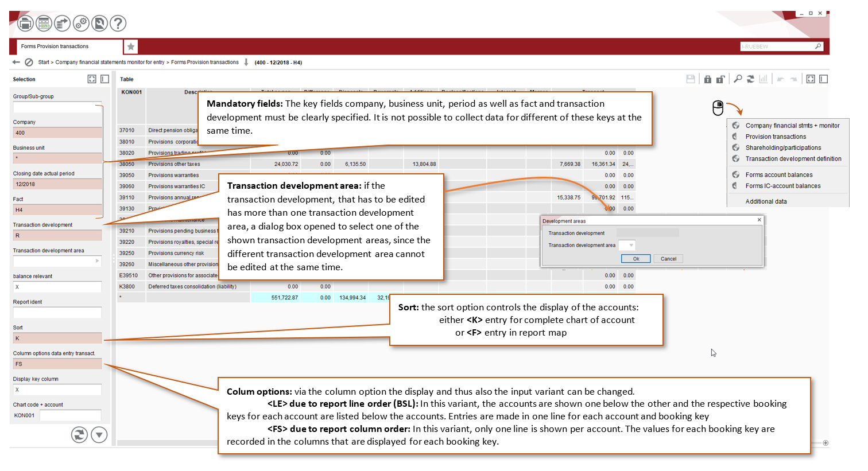868x471 pixels.
Task: Click the favorites star icon
Action: click(x=131, y=46)
